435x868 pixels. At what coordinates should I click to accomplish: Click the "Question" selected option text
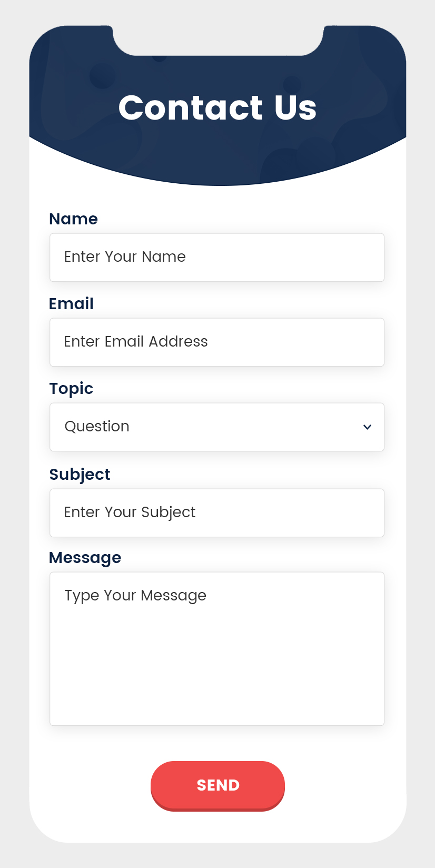[x=97, y=427]
